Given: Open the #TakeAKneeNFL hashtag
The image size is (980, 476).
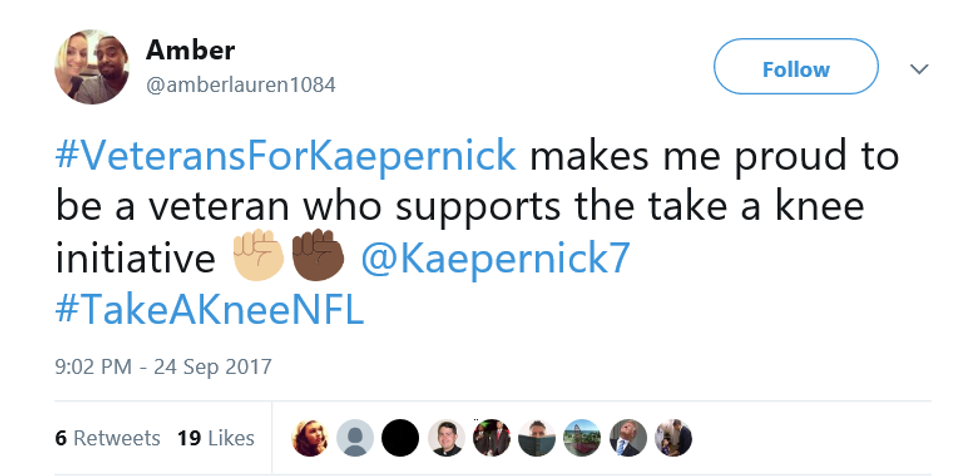Looking at the screenshot, I should (x=209, y=311).
